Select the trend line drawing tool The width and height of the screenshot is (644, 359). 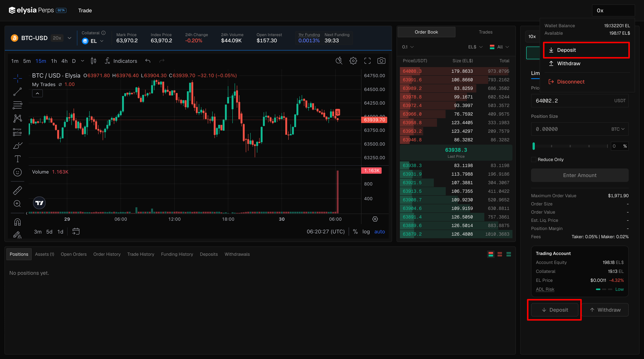point(18,92)
